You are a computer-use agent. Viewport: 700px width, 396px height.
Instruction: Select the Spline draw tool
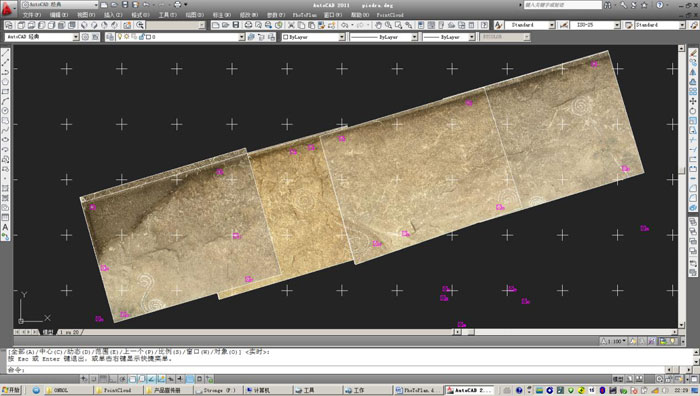click(x=5, y=130)
